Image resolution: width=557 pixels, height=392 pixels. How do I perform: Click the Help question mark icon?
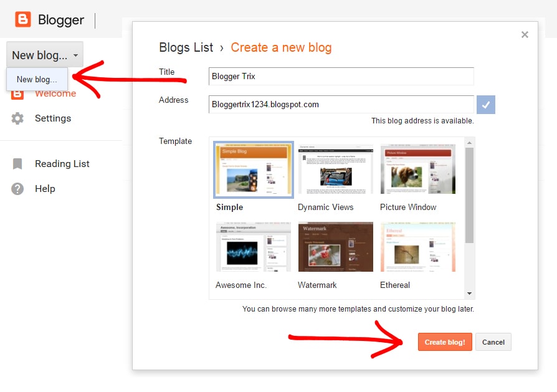pyautogui.click(x=17, y=189)
